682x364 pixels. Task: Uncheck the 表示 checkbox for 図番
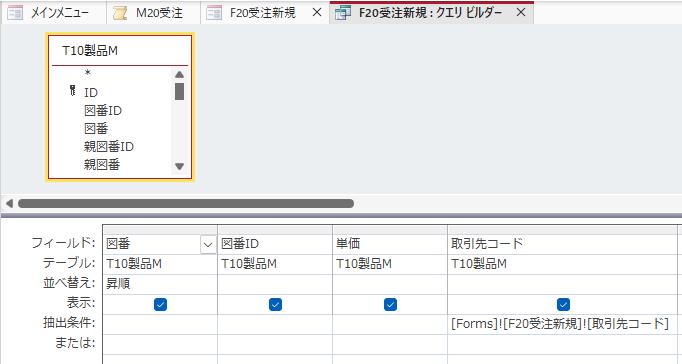click(x=160, y=304)
